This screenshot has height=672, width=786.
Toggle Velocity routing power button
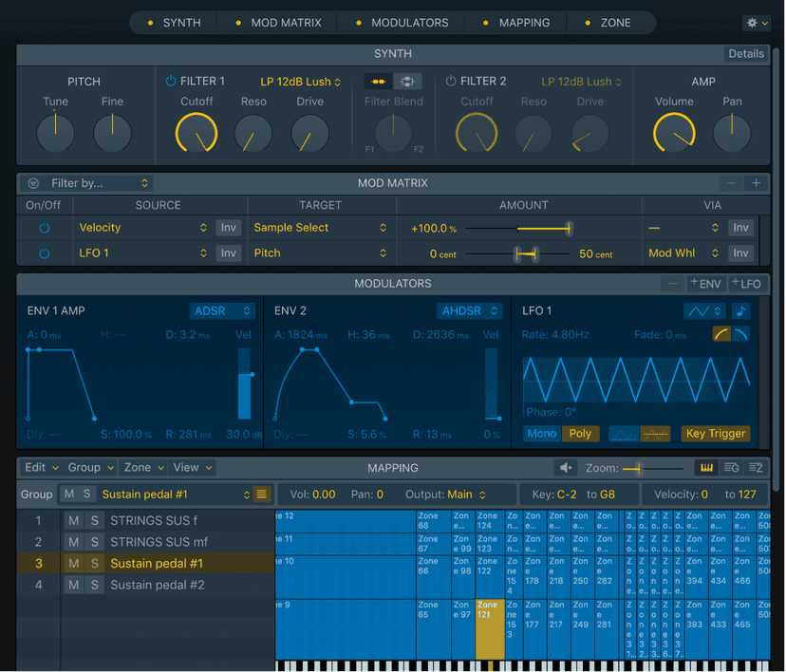click(x=44, y=228)
